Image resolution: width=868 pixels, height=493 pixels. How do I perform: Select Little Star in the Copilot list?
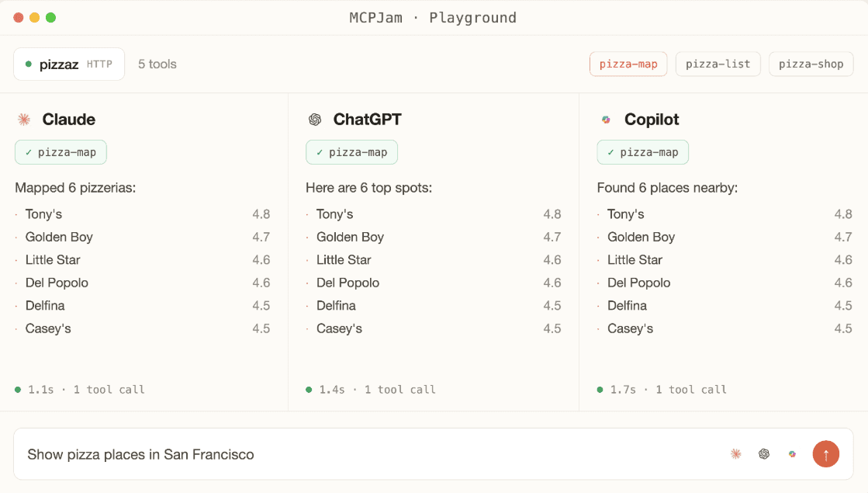coord(635,260)
